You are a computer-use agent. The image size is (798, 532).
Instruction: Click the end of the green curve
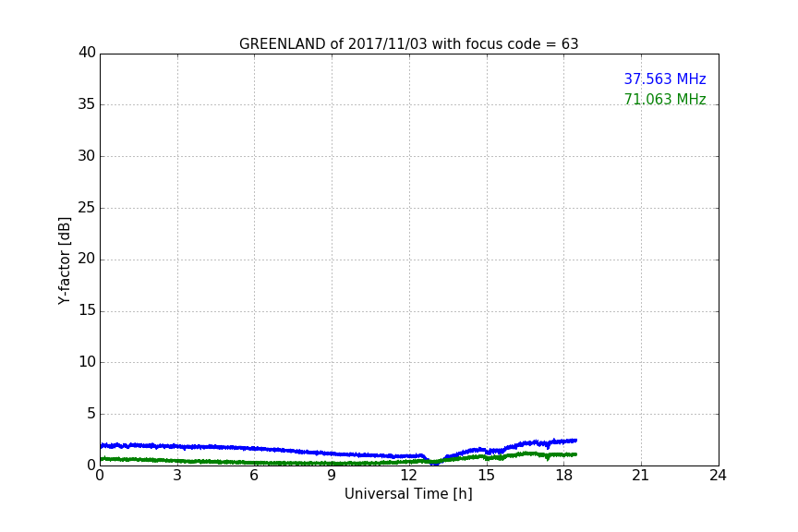click(x=575, y=454)
